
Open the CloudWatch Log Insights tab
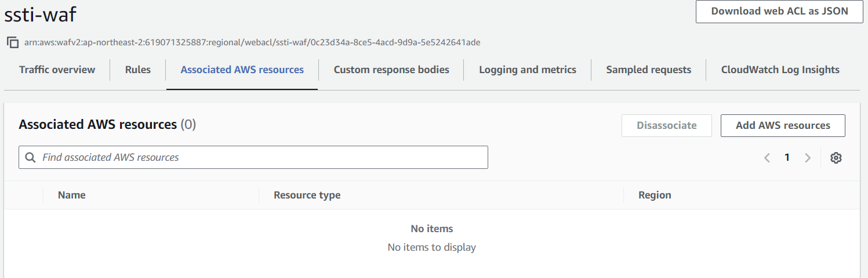(x=780, y=70)
